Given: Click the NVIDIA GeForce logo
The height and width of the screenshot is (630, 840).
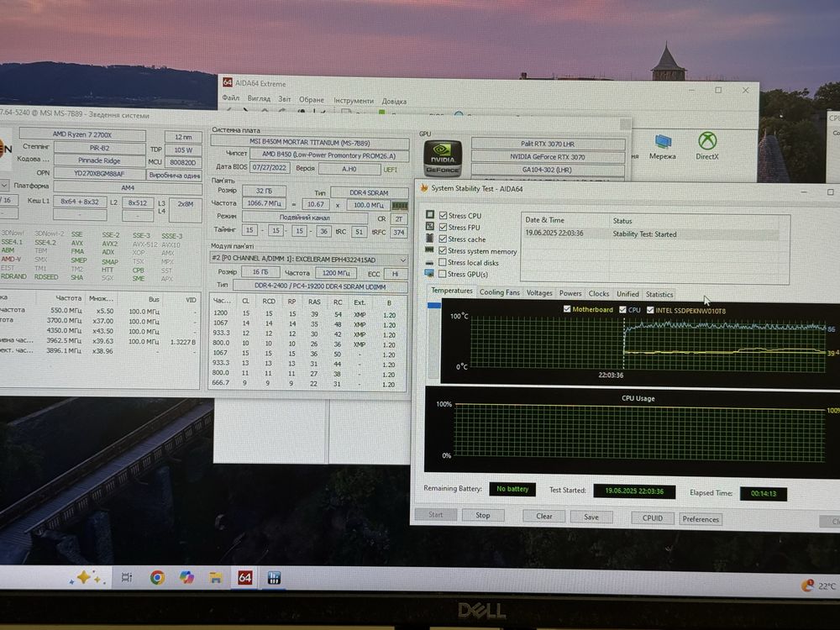Looking at the screenshot, I should tap(443, 159).
